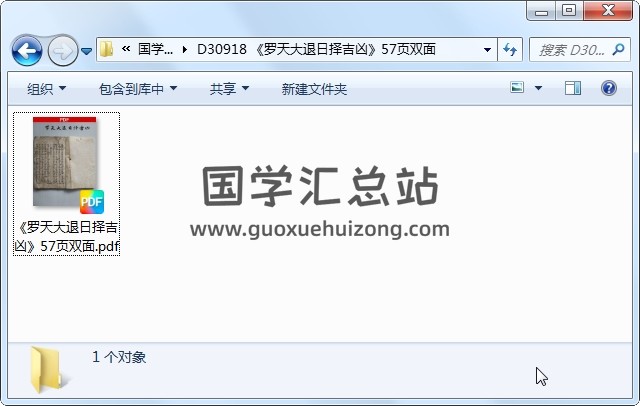Toggle the preview pane
Image resolution: width=640 pixels, height=406 pixels.
[573, 88]
